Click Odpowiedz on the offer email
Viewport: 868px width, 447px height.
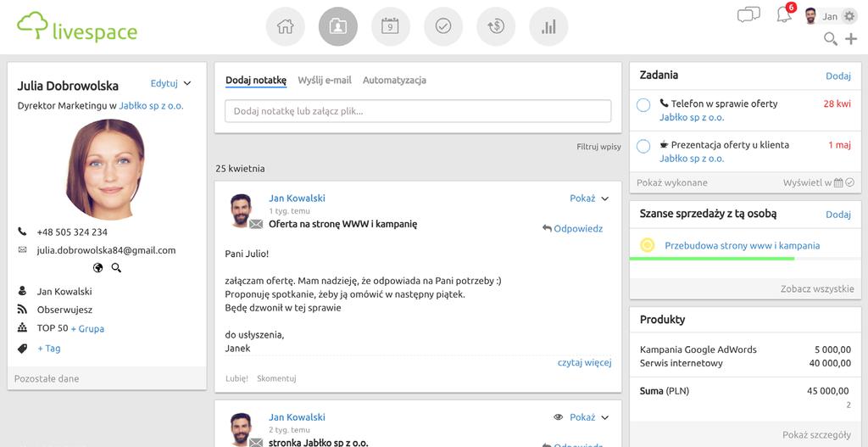click(x=578, y=228)
